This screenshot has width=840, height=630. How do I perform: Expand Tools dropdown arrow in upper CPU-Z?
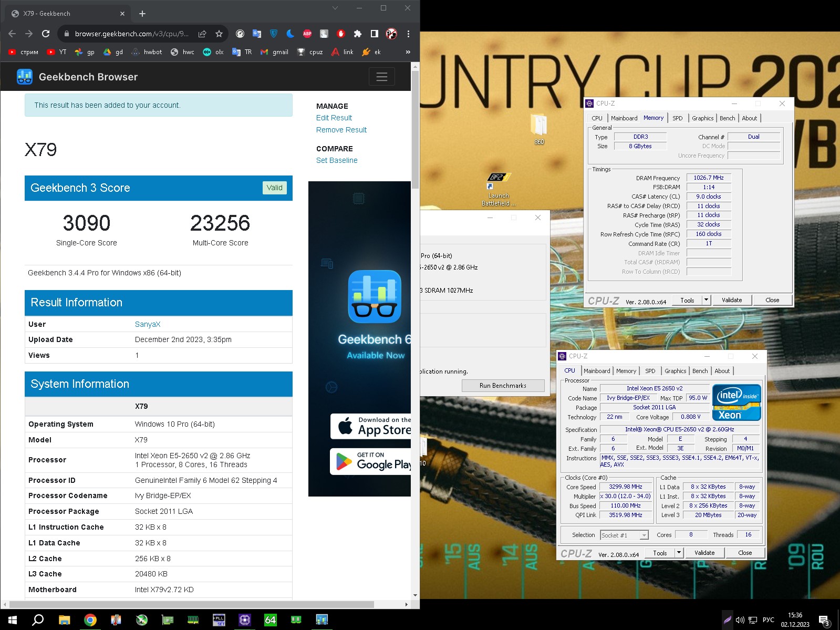[x=706, y=300]
